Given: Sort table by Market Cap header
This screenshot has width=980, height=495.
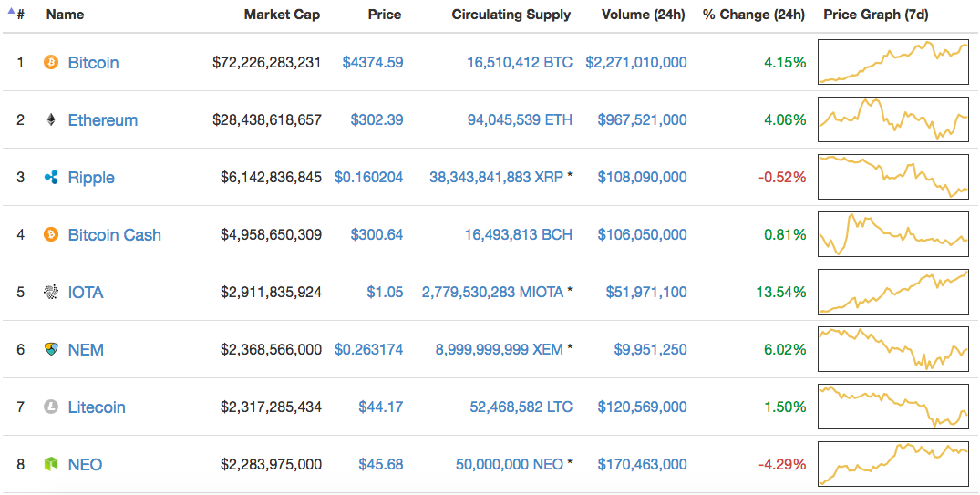Looking at the screenshot, I should coord(282,15).
